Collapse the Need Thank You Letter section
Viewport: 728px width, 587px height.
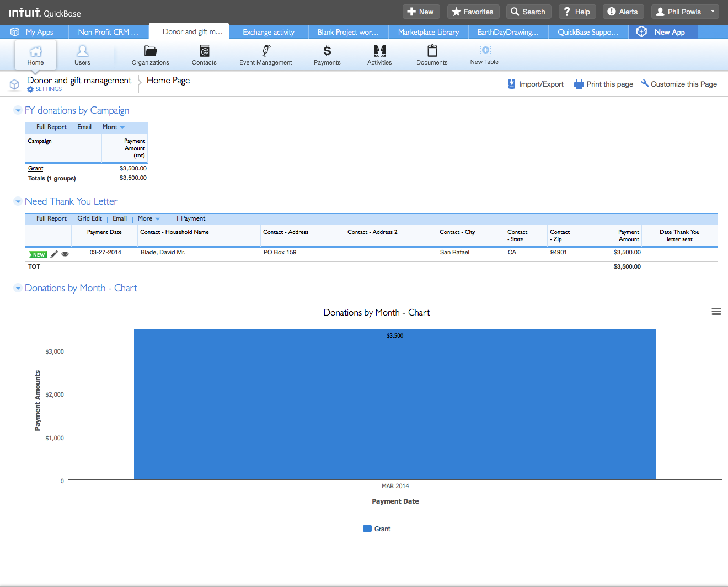point(18,201)
